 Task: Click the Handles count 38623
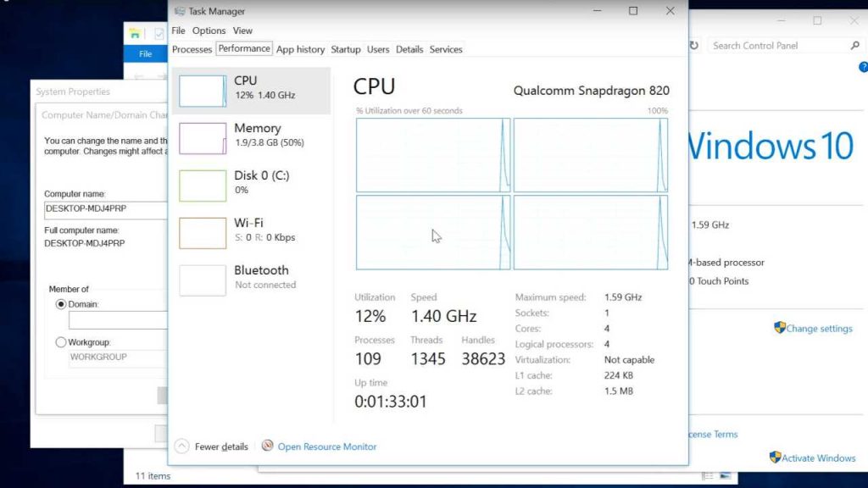(483, 358)
